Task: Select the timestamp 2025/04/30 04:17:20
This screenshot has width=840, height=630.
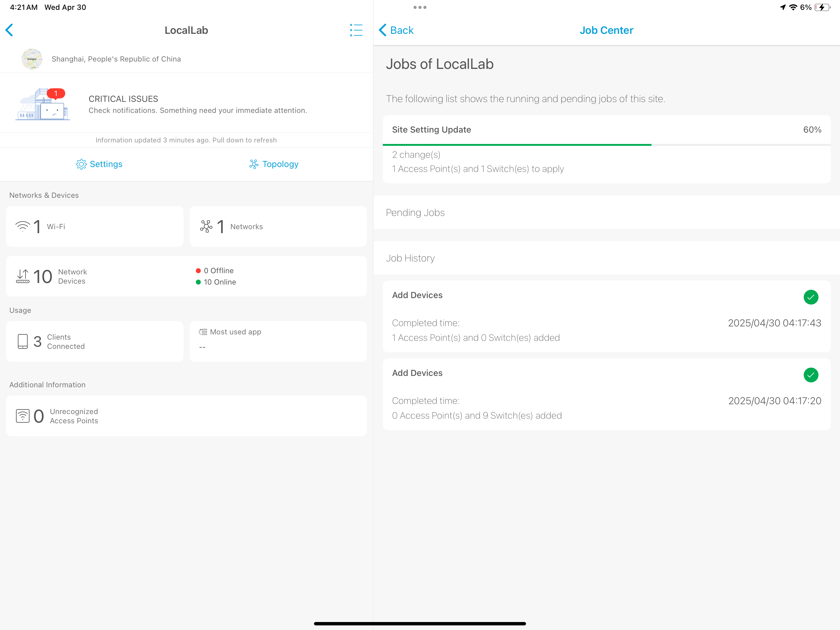Action: [x=774, y=401]
